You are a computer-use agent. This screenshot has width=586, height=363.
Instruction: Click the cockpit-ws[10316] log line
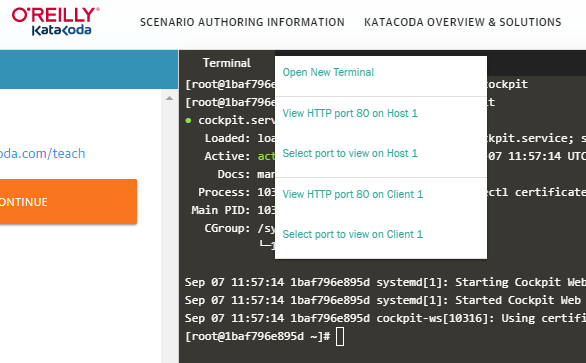pyautogui.click(x=385, y=318)
